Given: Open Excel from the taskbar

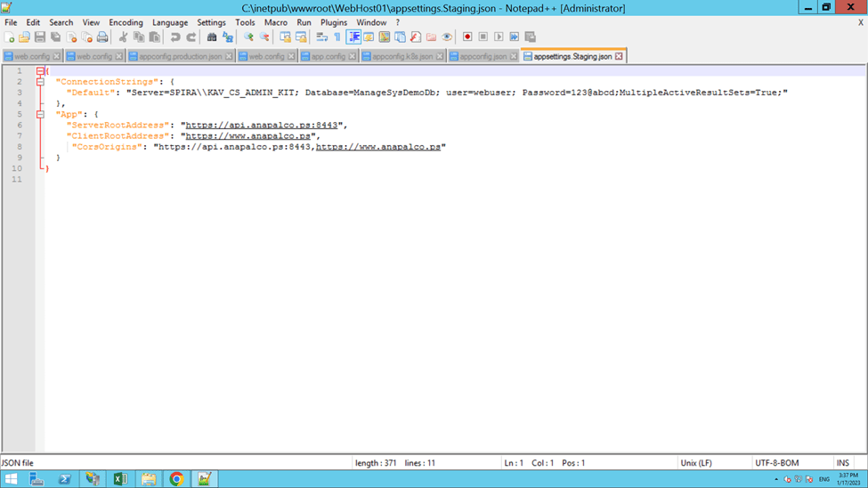Looking at the screenshot, I should [120, 479].
